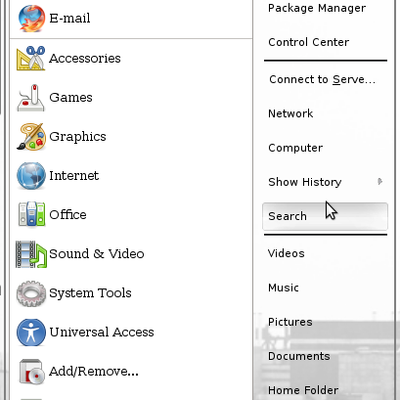Screen dimensions: 400x400
Task: Click the highlighted Search entry
Action: [x=325, y=216]
